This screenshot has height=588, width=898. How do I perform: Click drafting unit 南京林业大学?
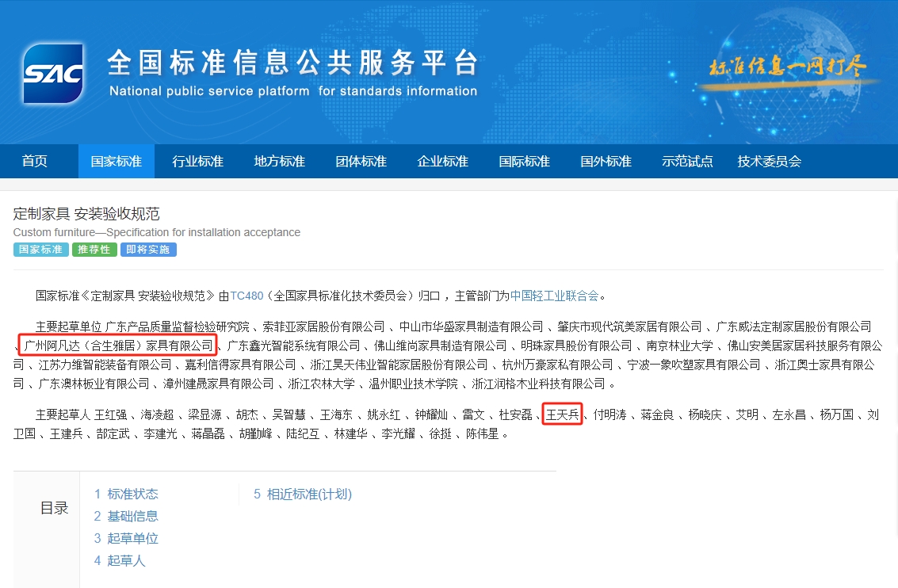680,346
